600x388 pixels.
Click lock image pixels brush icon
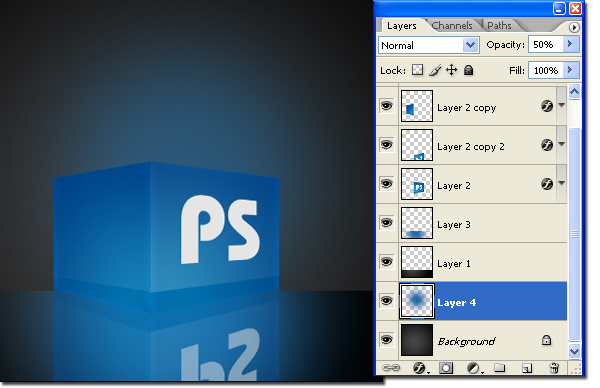pos(435,70)
